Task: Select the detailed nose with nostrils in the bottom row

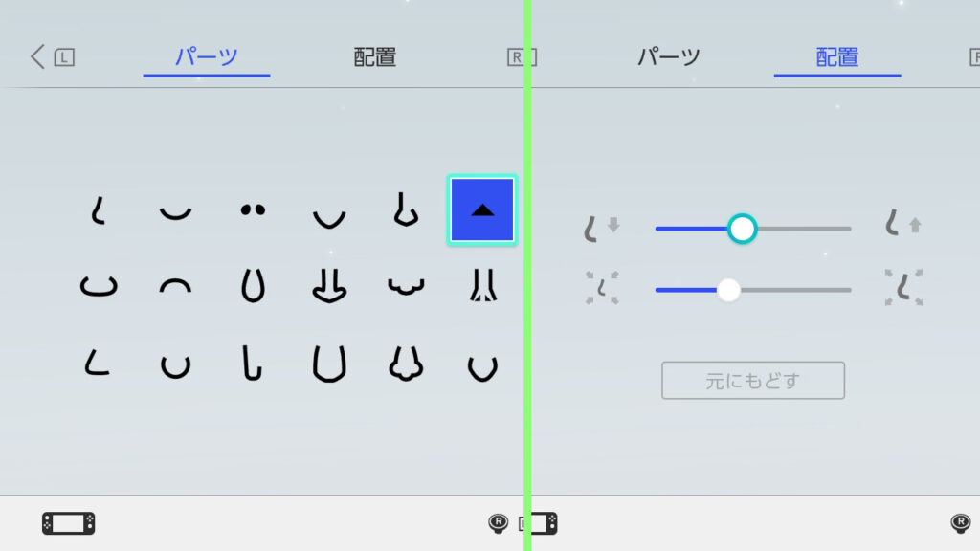Action: click(406, 364)
